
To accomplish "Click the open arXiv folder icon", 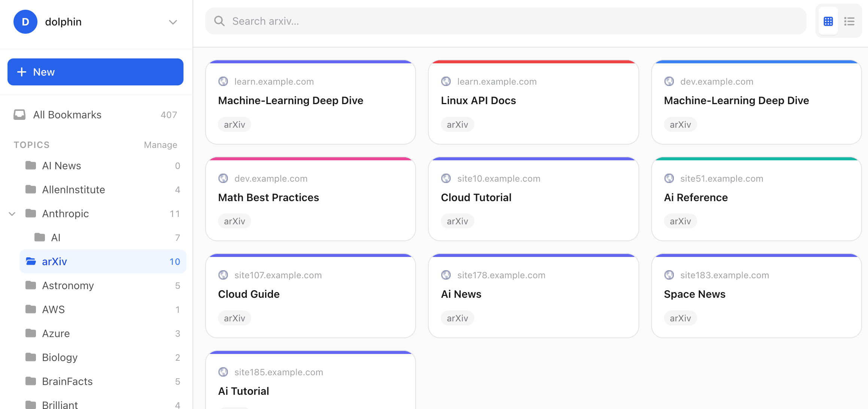I will click(x=31, y=261).
